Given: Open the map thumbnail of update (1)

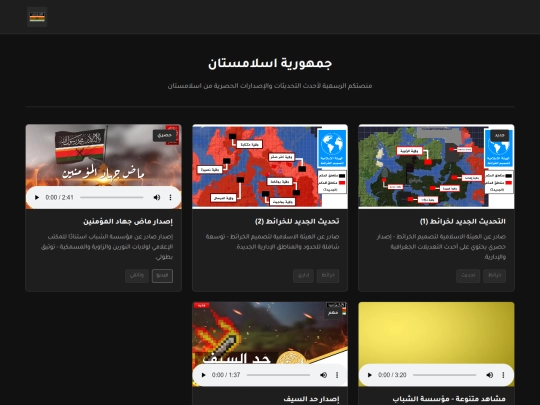Looking at the screenshot, I should point(436,167).
